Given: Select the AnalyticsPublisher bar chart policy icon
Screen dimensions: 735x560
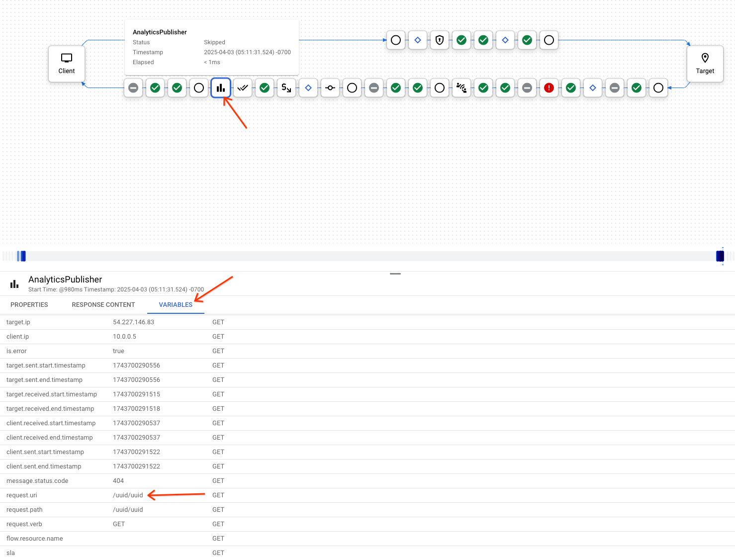Looking at the screenshot, I should (x=221, y=88).
